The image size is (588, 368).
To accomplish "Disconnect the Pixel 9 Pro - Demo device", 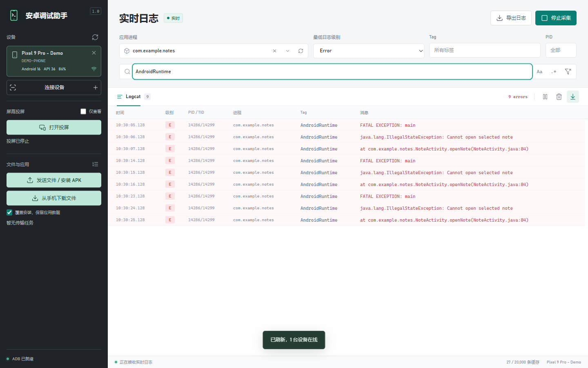I will click(x=94, y=53).
